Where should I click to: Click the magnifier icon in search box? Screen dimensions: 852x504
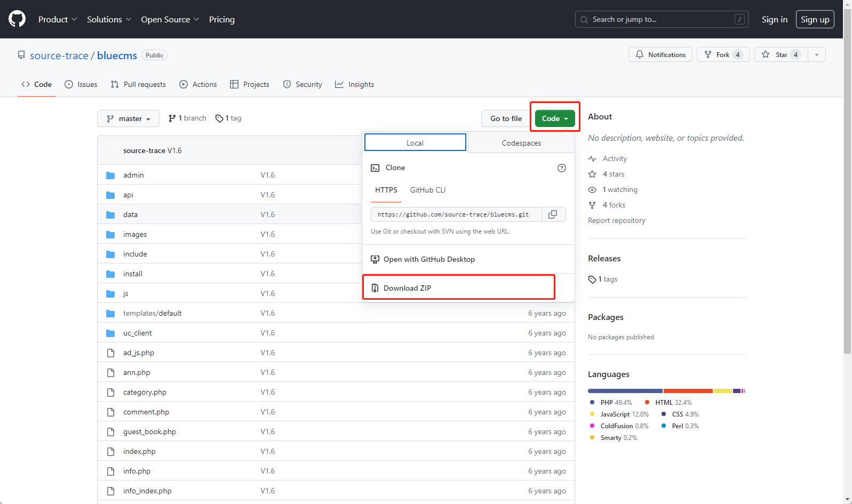(x=584, y=20)
